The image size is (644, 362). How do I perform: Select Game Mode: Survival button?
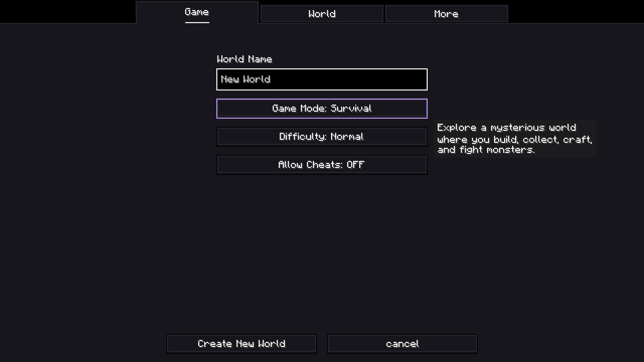tap(322, 108)
